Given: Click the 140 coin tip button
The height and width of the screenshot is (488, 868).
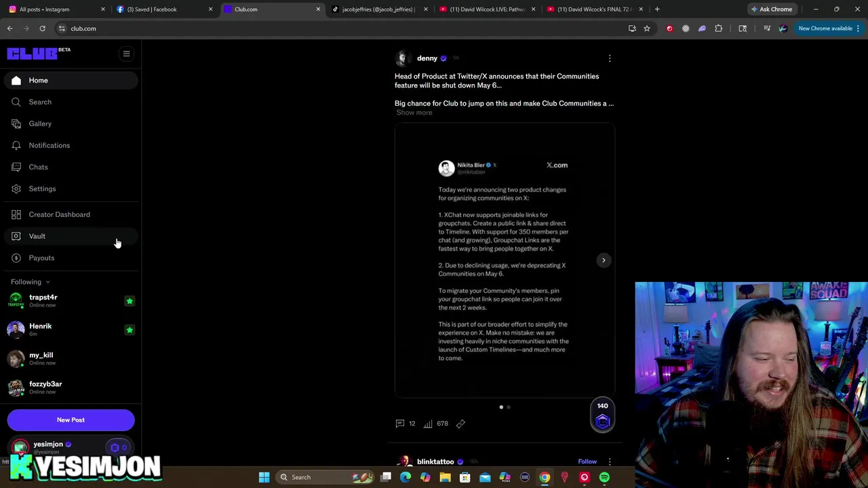Looking at the screenshot, I should point(602,415).
